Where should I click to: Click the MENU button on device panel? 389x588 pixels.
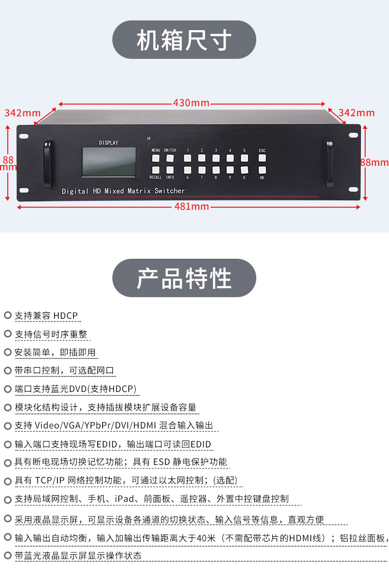coord(156,158)
